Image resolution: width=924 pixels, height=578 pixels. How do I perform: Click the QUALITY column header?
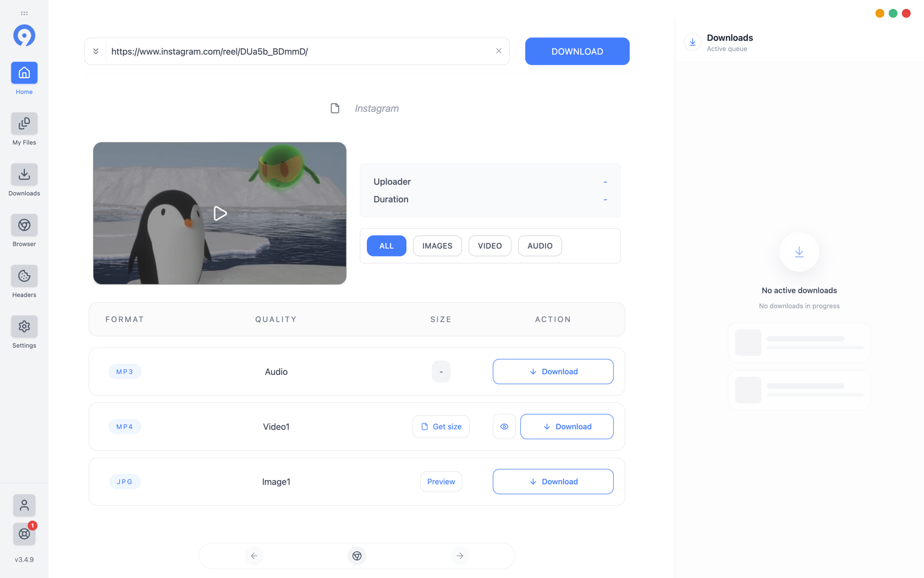coord(276,319)
